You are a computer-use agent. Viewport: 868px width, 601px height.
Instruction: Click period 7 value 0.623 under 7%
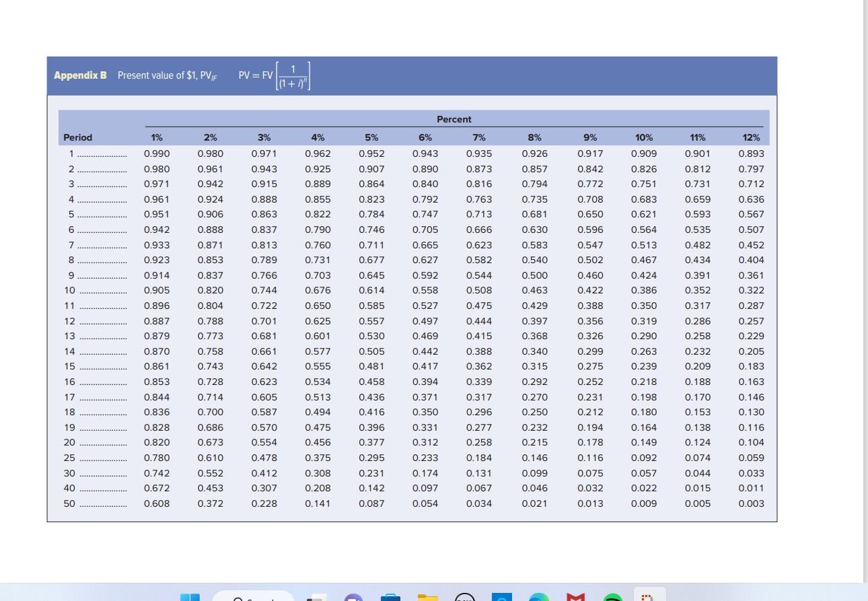click(x=479, y=245)
